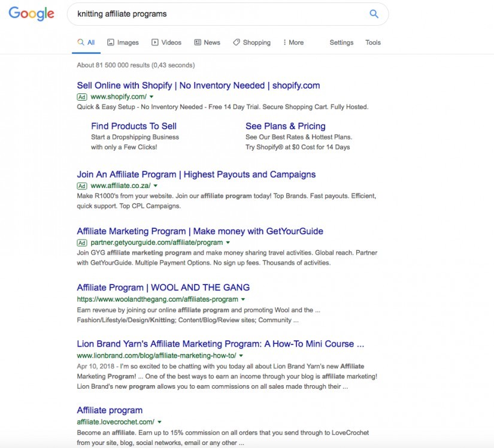Open GetYourGuide Affiliate Marketing Program ad
The width and height of the screenshot is (494, 448).
[x=200, y=231]
